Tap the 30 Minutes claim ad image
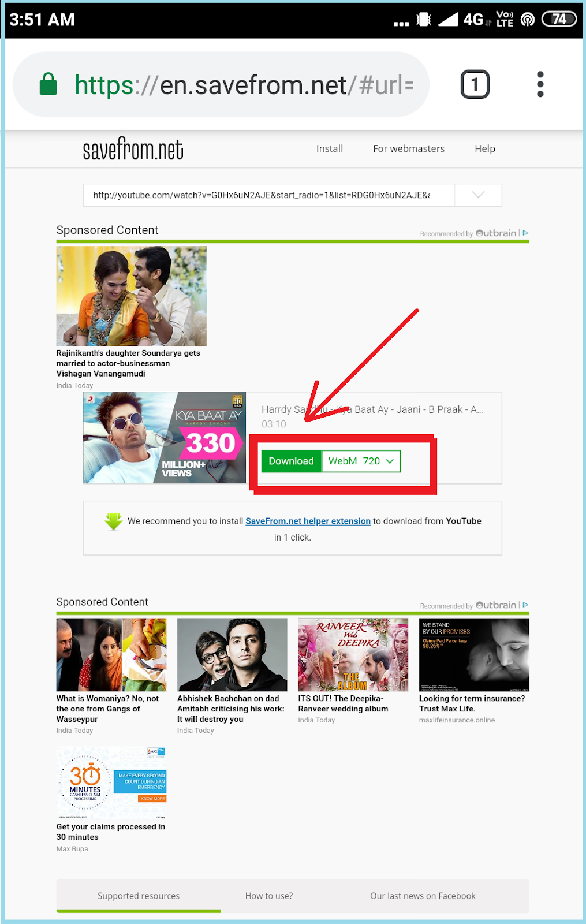The image size is (586, 924). point(111,783)
